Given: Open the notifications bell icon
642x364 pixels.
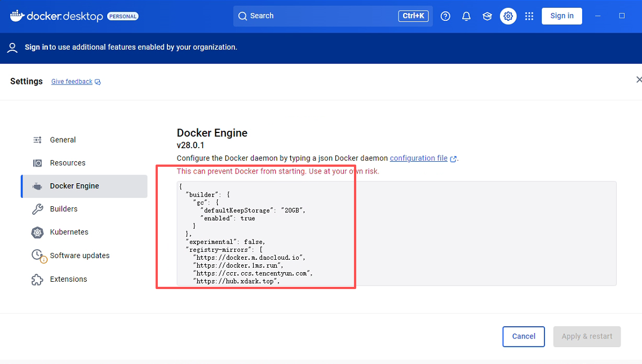Looking at the screenshot, I should point(466,16).
